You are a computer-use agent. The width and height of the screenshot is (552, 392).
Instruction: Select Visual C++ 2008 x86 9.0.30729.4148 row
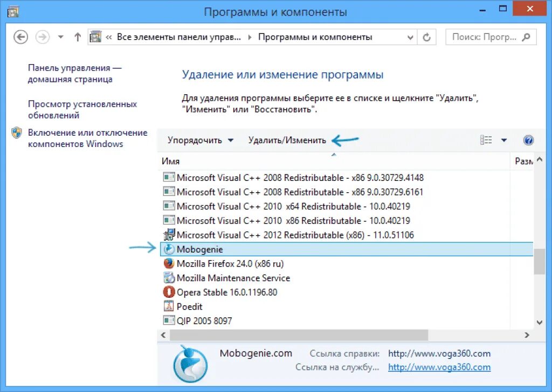coord(347,178)
